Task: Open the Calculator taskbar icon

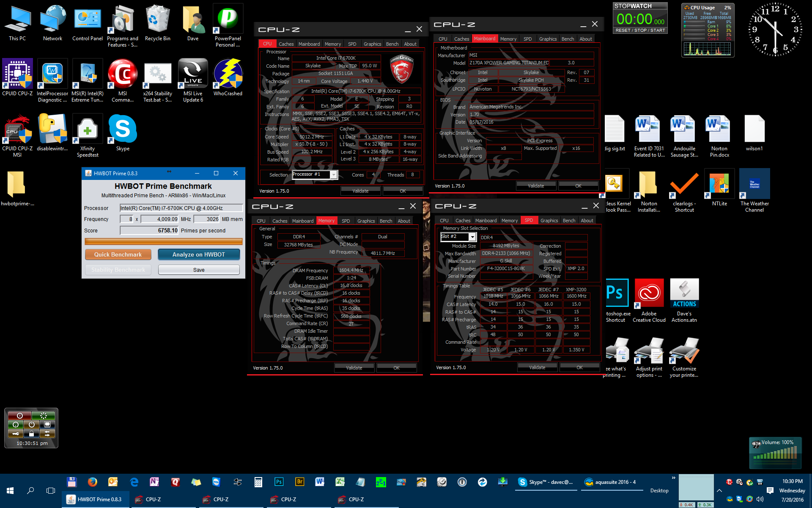Action: tap(258, 482)
